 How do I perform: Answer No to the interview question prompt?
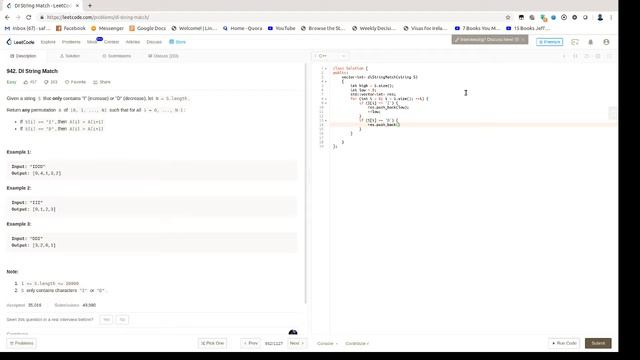122,320
